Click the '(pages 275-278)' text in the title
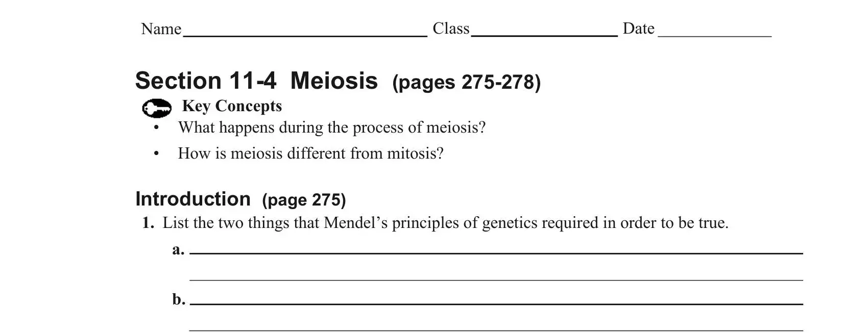This screenshot has width=868, height=333. pos(466,82)
